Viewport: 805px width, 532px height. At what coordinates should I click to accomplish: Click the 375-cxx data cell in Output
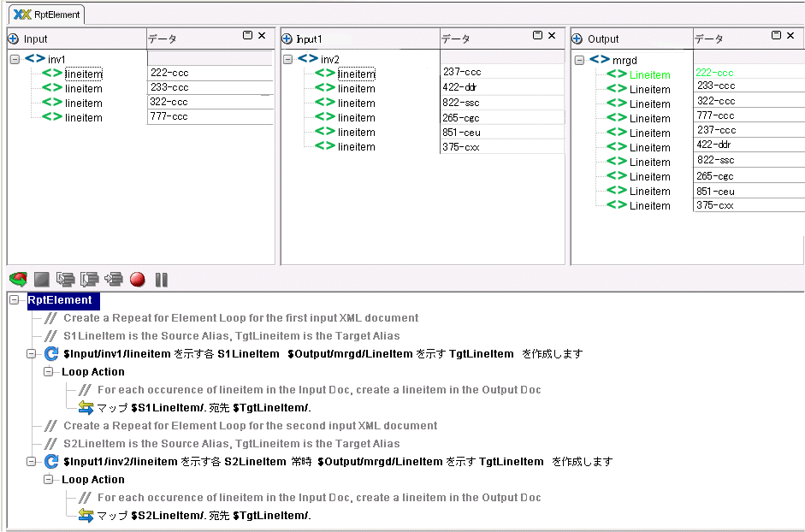tap(749, 205)
